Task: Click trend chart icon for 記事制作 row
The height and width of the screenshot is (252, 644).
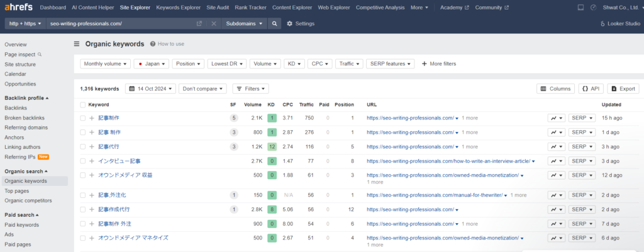Action: tap(556, 118)
